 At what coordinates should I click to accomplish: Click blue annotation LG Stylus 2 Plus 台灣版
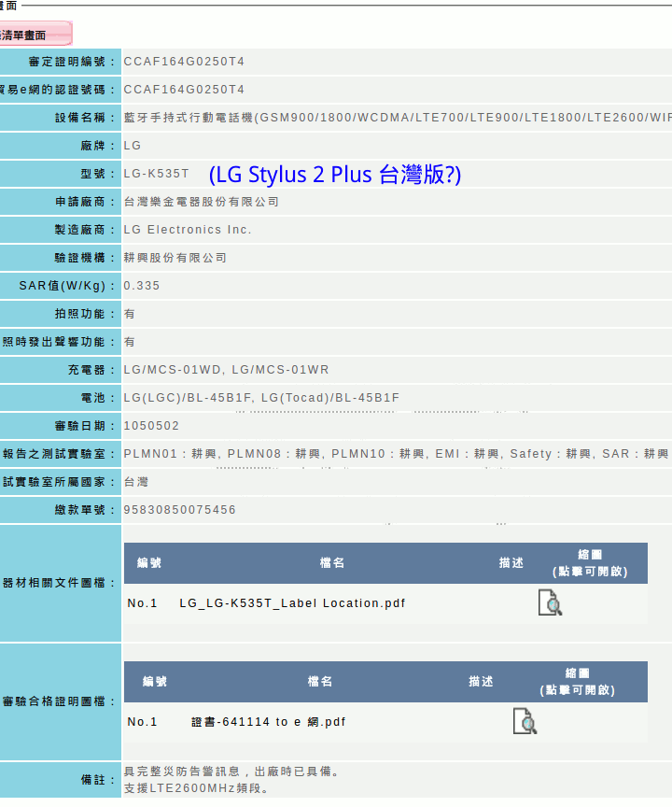335,175
